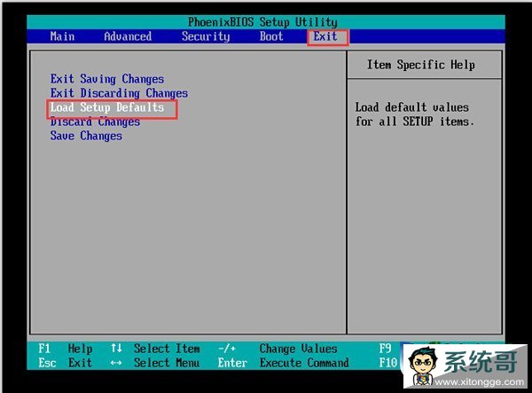Open the Security menu tab
The image size is (532, 393).
click(206, 36)
